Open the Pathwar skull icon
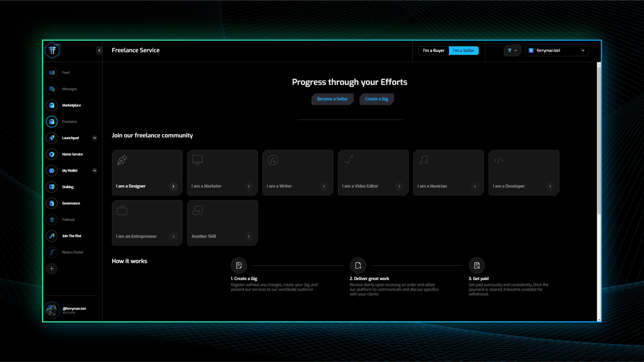The height and width of the screenshot is (362, 644). (x=52, y=219)
